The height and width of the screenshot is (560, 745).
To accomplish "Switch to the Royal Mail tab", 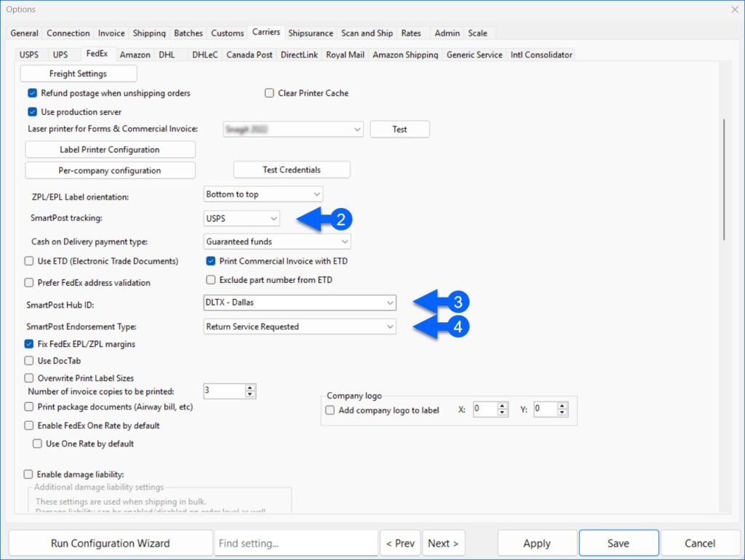I will point(345,54).
